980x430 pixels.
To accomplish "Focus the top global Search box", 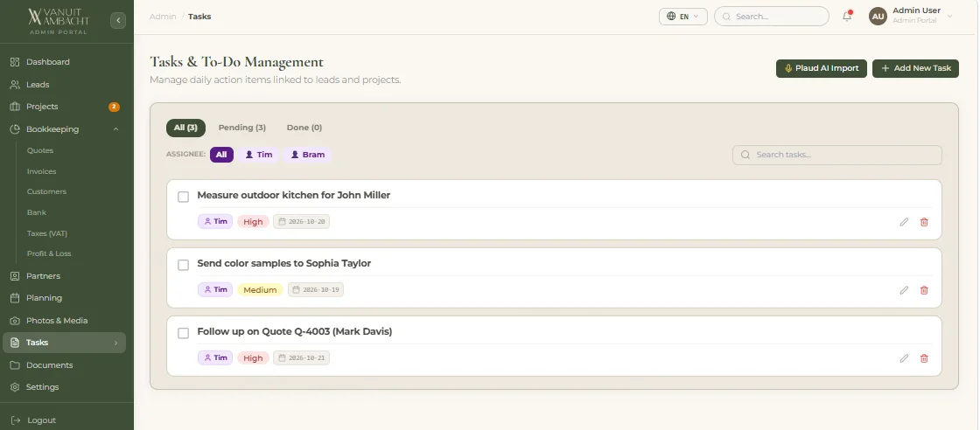I will coord(771,17).
